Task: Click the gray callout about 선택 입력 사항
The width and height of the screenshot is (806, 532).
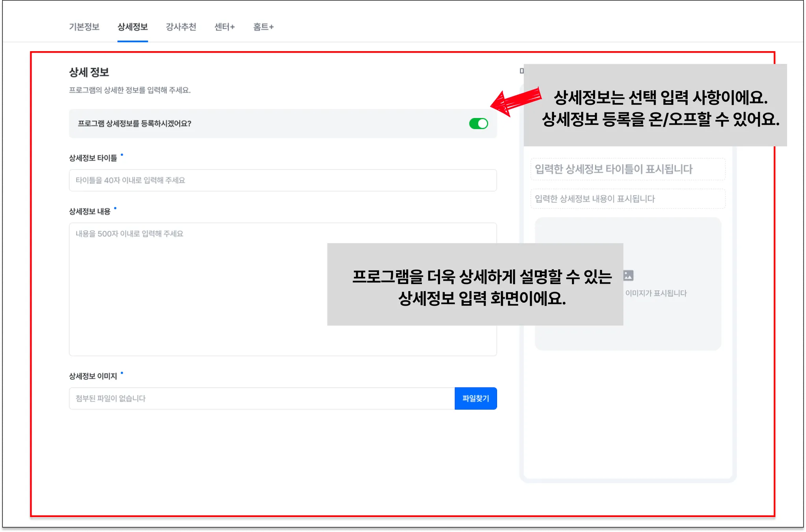Action: click(x=655, y=105)
